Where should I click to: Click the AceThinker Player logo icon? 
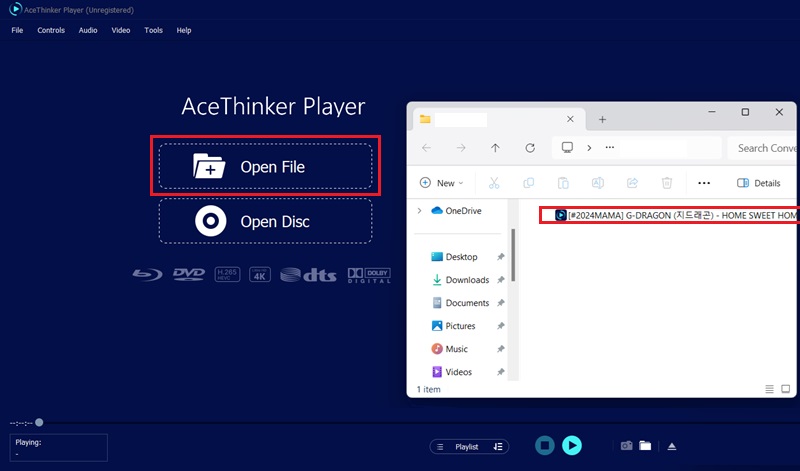16,9
